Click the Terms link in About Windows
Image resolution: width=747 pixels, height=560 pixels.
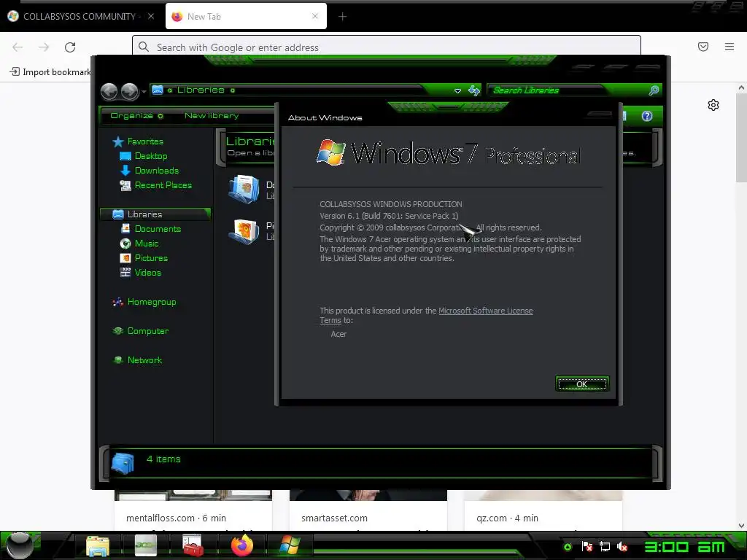[x=330, y=321]
